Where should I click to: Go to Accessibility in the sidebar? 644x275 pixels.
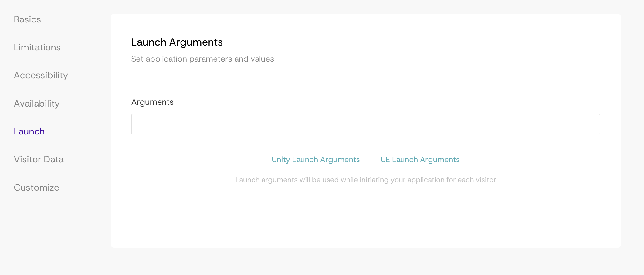(41, 75)
